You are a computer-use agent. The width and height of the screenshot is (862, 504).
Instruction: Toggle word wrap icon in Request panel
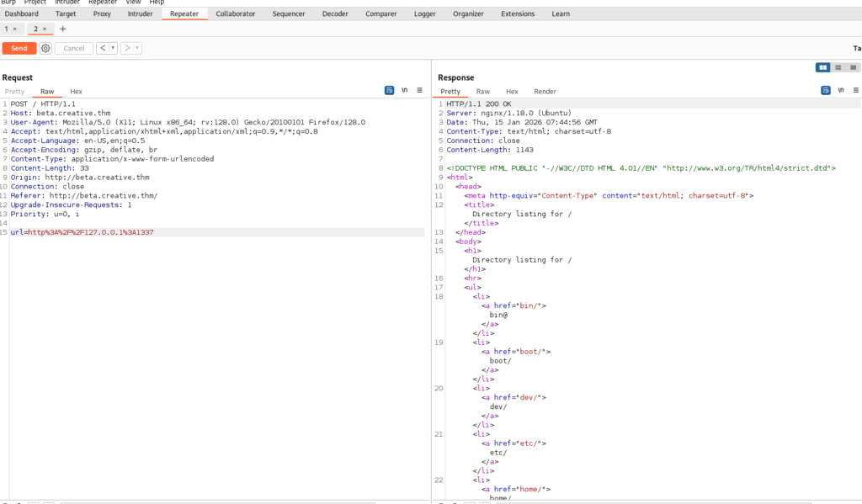(390, 90)
